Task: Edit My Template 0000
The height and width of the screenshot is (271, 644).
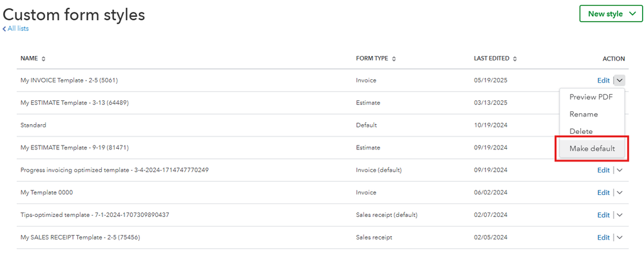Action: [603, 192]
